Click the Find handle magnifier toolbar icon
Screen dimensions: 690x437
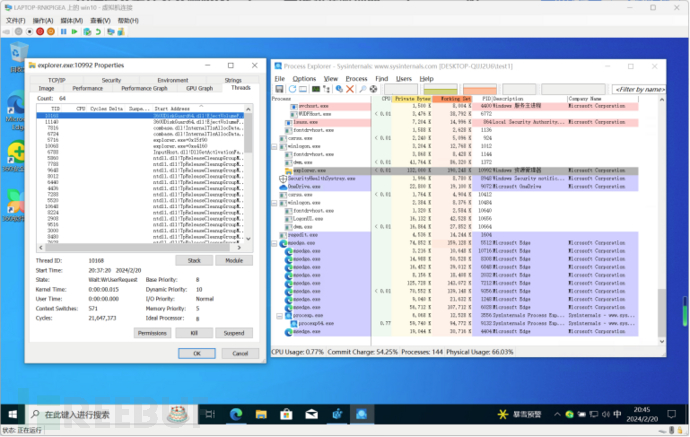[363, 89]
